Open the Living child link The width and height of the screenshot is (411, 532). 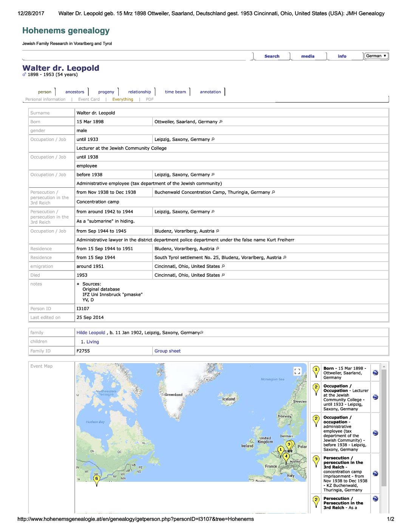pyautogui.click(x=93, y=342)
